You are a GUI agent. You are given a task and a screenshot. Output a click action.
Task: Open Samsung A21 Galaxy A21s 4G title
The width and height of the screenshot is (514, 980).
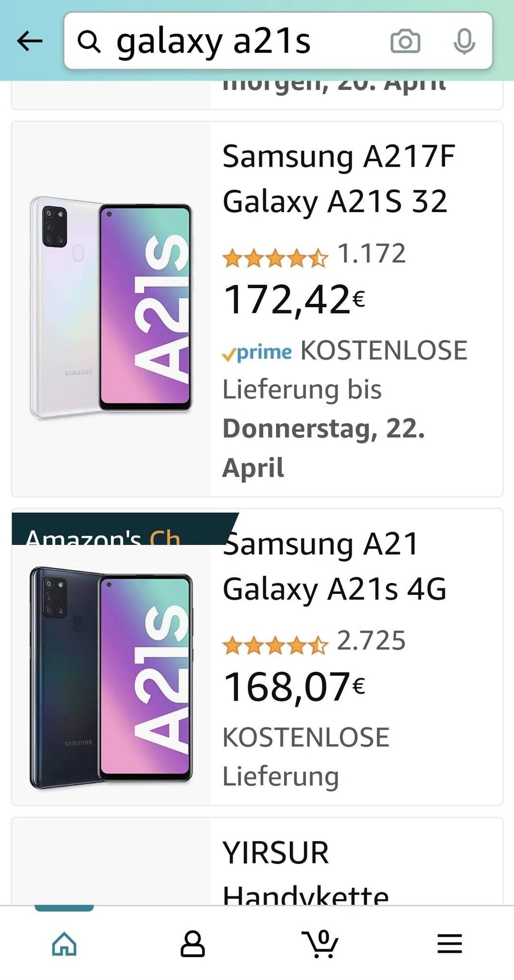tap(334, 566)
